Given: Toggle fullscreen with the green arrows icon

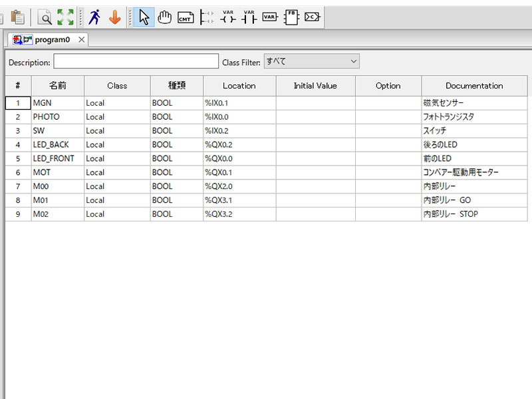Looking at the screenshot, I should (65, 17).
